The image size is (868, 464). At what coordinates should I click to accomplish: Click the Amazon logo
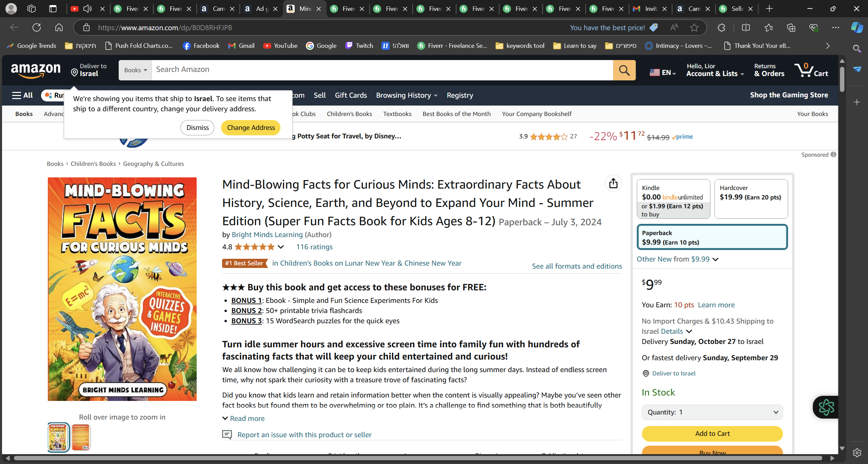(36, 70)
